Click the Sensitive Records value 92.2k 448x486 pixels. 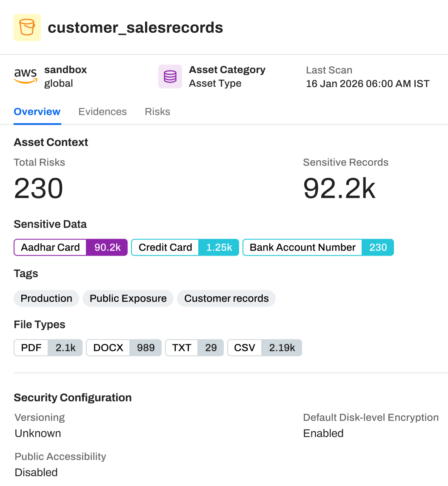339,188
